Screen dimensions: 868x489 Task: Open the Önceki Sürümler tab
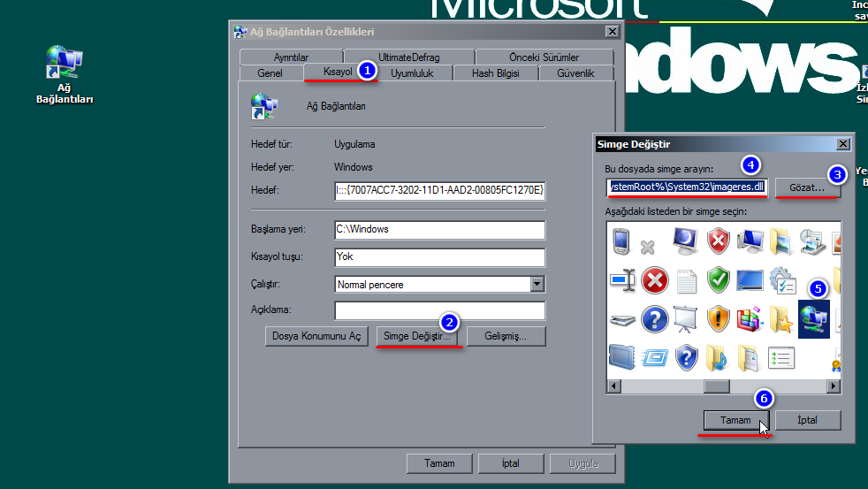(x=544, y=57)
